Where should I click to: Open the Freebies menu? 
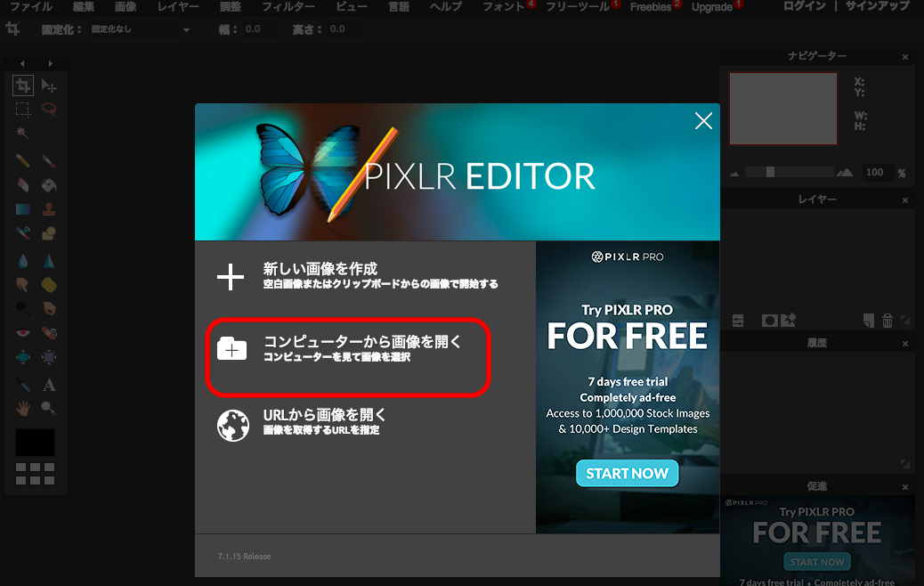tap(651, 7)
